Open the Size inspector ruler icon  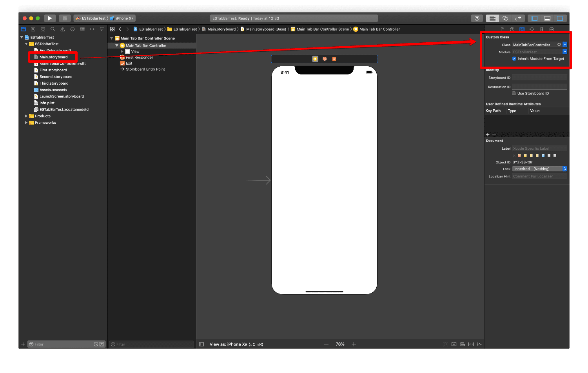click(x=542, y=29)
